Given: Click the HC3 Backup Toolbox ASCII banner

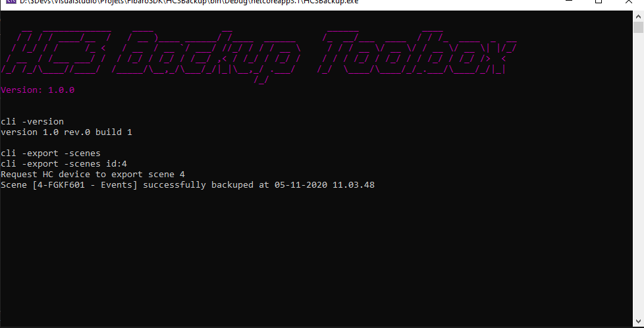Looking at the screenshot, I should (259, 56).
